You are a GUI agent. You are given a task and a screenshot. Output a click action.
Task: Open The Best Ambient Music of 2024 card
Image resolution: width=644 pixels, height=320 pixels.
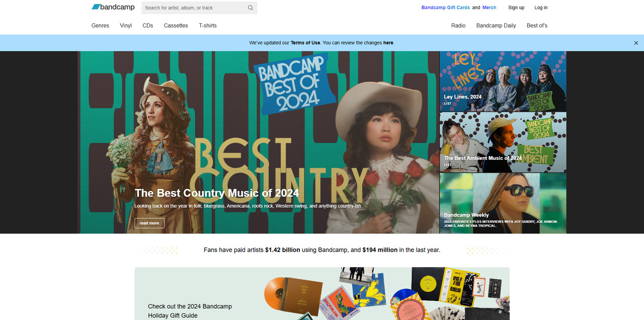click(503, 142)
